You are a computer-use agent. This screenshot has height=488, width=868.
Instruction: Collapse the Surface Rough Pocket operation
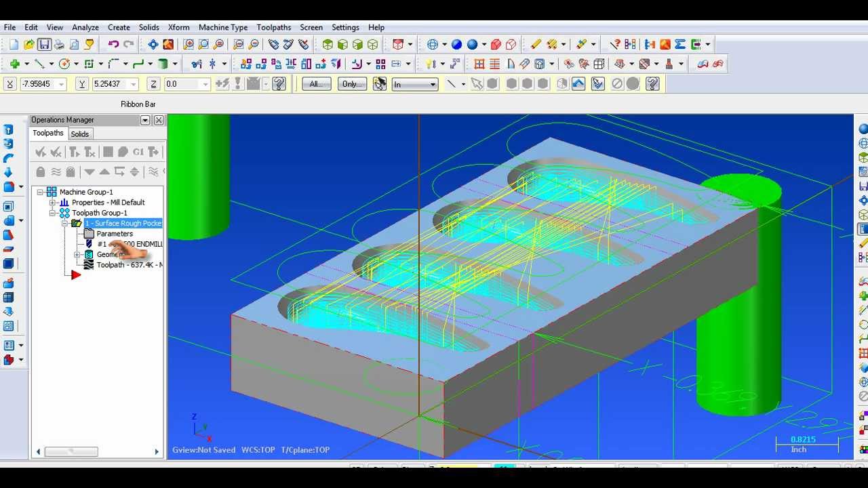pos(65,224)
